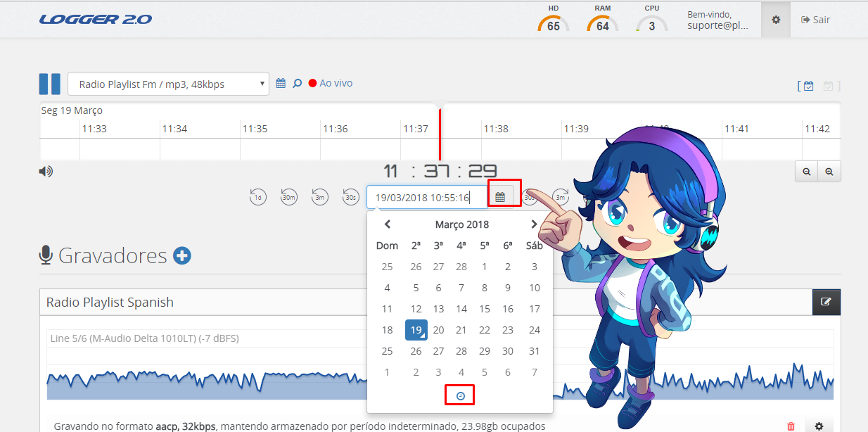Edit the Radio Playlist Spanish recorder
This screenshot has height=432, width=868.
pos(826,301)
